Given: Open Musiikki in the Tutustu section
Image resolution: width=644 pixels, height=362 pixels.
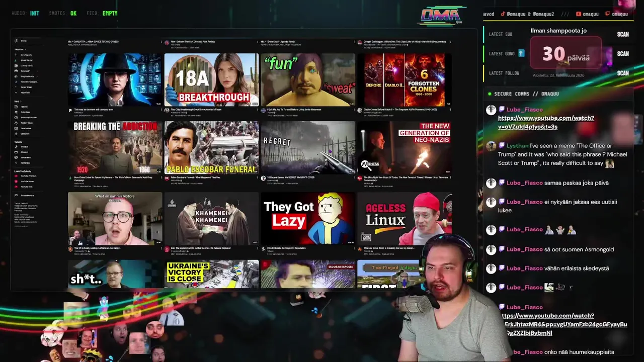Looking at the screenshot, I should (24, 147).
